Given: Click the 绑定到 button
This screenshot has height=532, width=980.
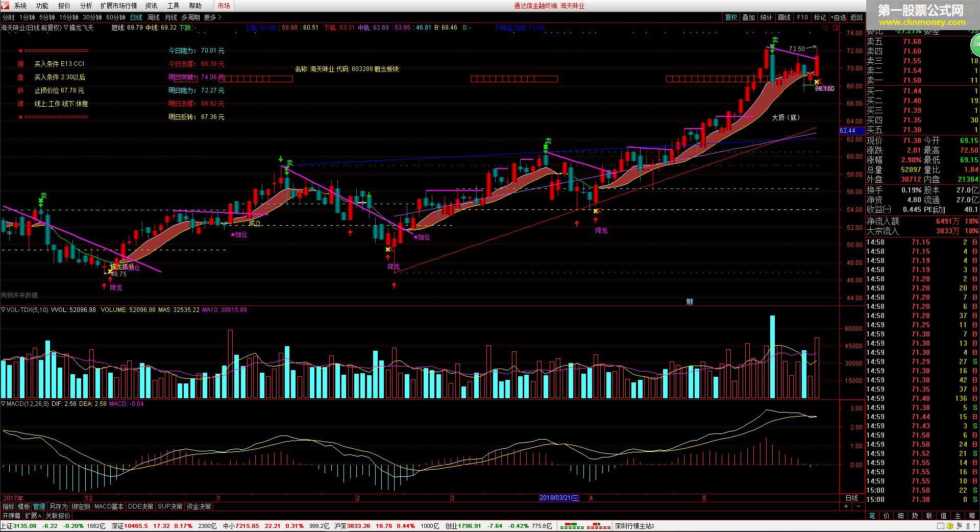Looking at the screenshot, I should click(x=81, y=506).
